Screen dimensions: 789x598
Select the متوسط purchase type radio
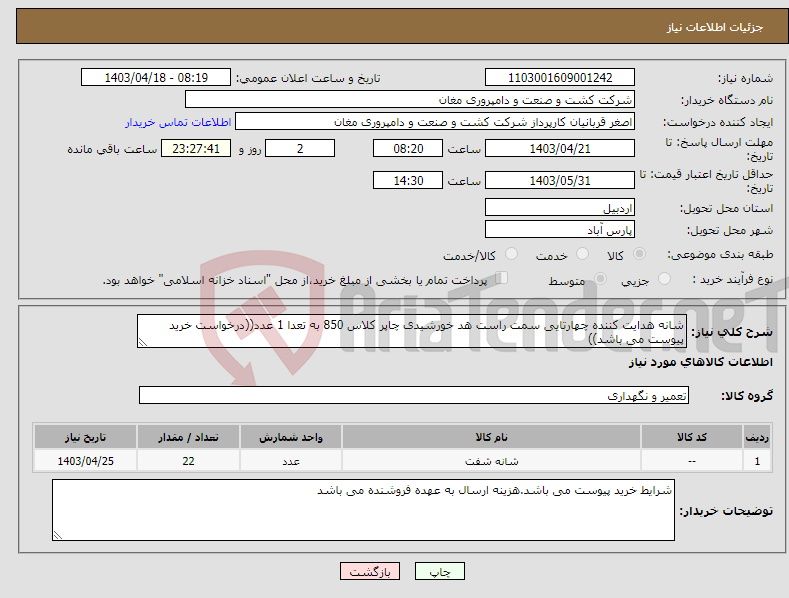click(x=600, y=279)
